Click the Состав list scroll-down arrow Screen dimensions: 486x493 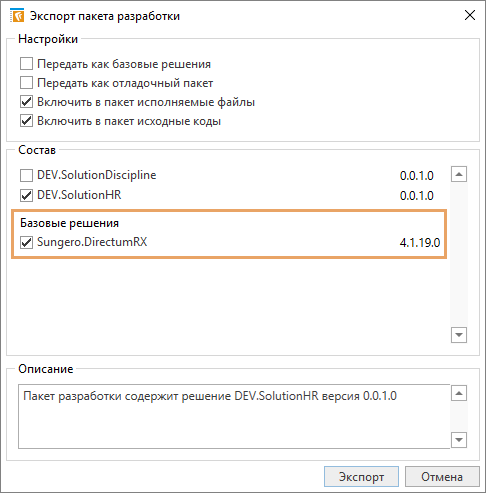(459, 335)
